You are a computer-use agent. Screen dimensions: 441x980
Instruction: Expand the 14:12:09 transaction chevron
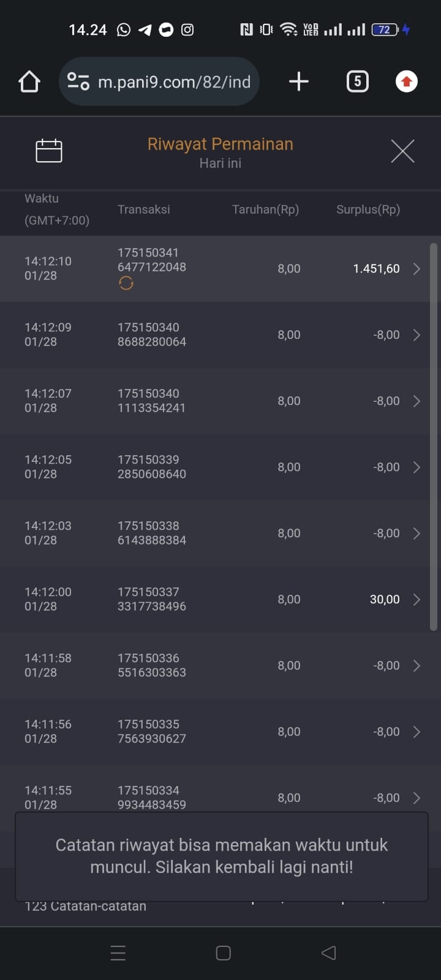coord(417,335)
